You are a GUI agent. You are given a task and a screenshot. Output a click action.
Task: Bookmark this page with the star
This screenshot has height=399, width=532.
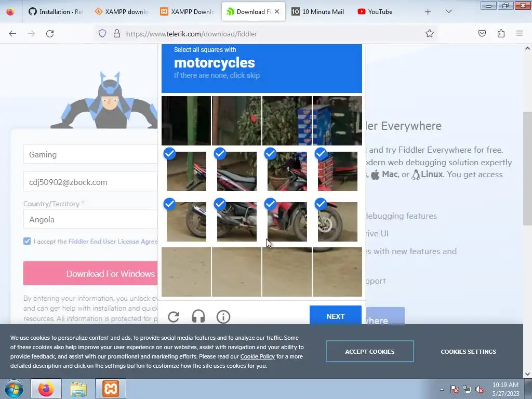[430, 34]
